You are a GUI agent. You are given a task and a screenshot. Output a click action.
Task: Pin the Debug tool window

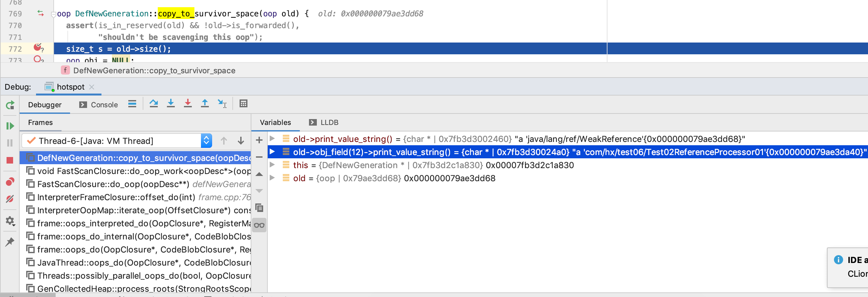[x=10, y=242]
